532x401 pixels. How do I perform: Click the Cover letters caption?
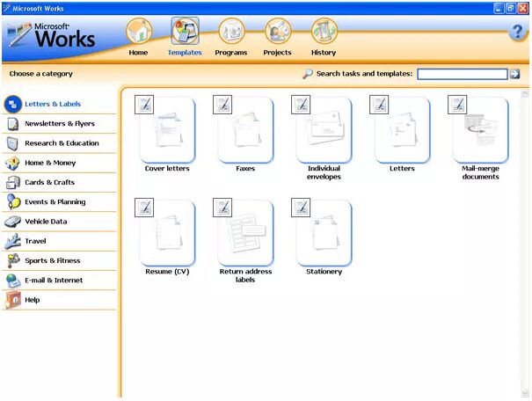click(x=167, y=169)
